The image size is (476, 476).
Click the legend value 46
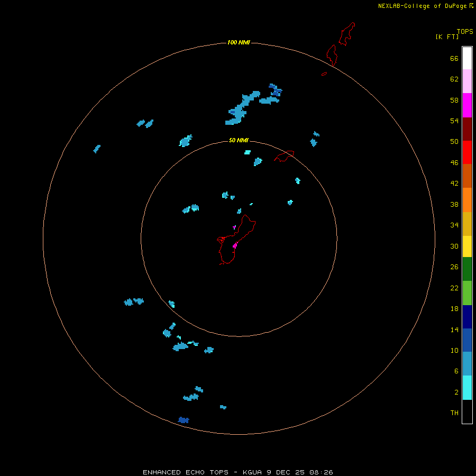pyautogui.click(x=454, y=163)
